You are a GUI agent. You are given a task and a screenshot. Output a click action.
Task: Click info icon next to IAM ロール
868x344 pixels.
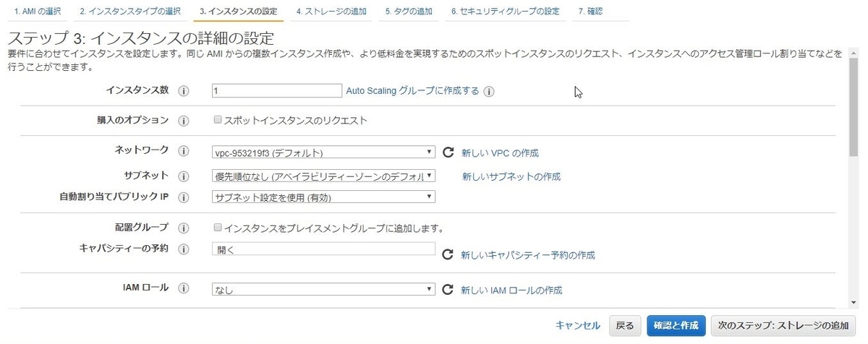(x=183, y=288)
